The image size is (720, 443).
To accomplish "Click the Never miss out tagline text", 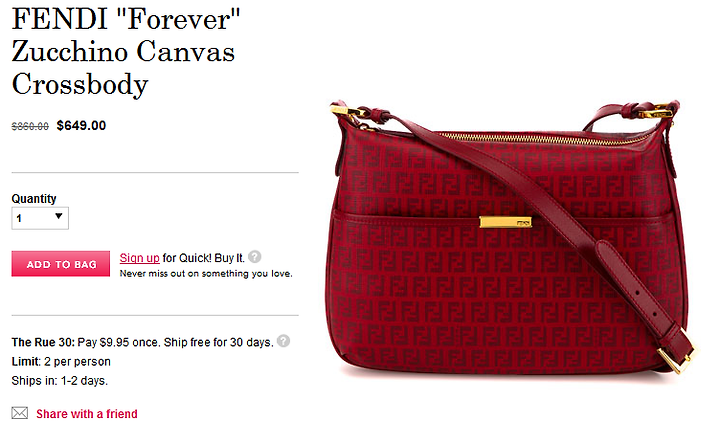I will tap(206, 274).
